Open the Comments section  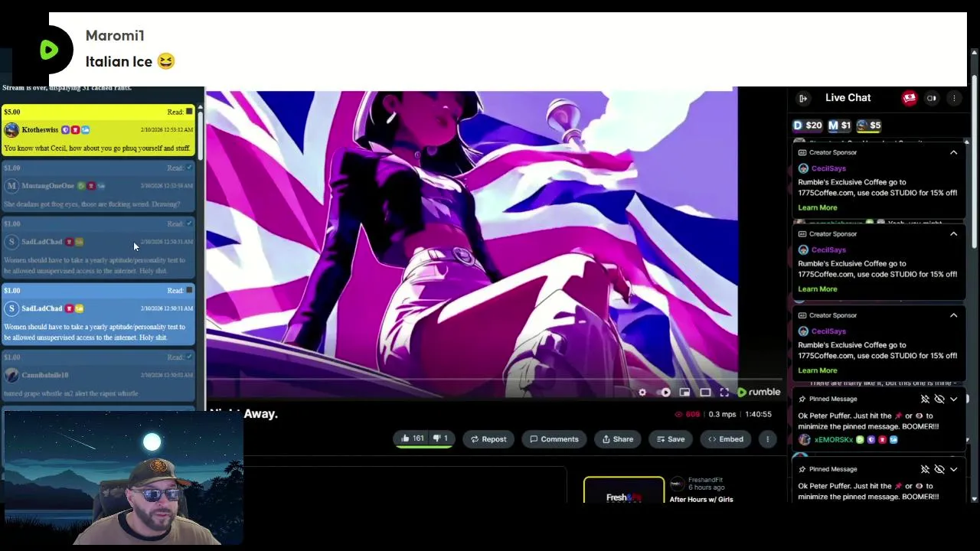554,439
